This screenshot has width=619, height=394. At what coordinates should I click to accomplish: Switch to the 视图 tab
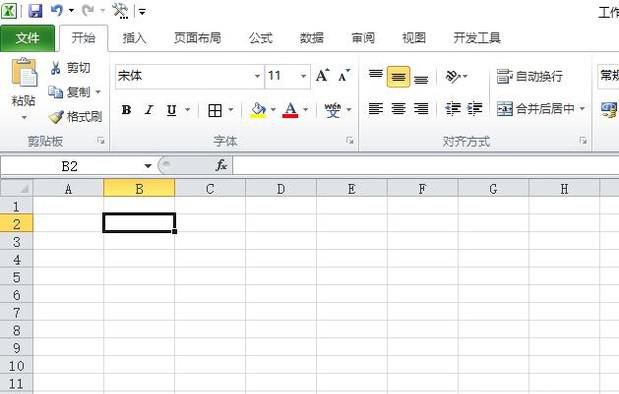(x=414, y=38)
